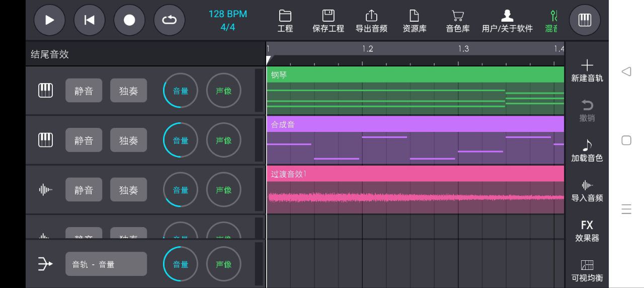Open the FX 效果器 effects panel
The height and width of the screenshot is (288, 644).
(587, 231)
